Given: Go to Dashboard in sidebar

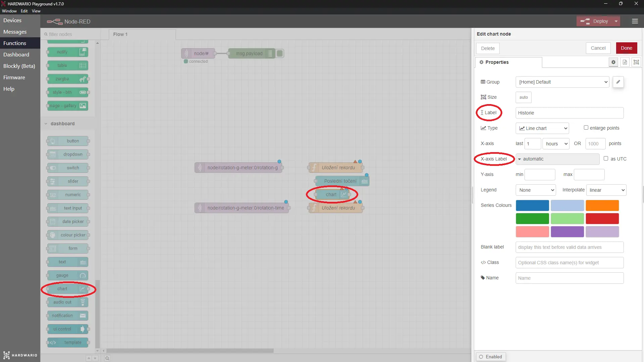Looking at the screenshot, I should [20, 55].
